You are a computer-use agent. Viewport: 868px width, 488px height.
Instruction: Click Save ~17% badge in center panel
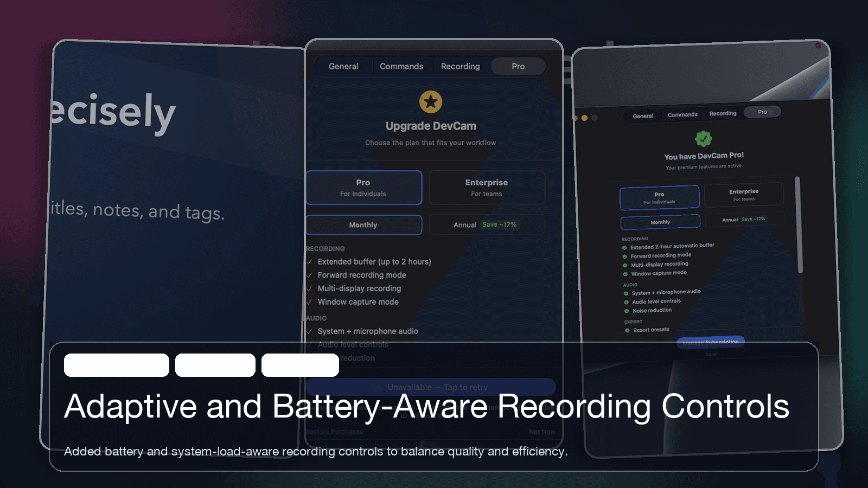pos(500,224)
